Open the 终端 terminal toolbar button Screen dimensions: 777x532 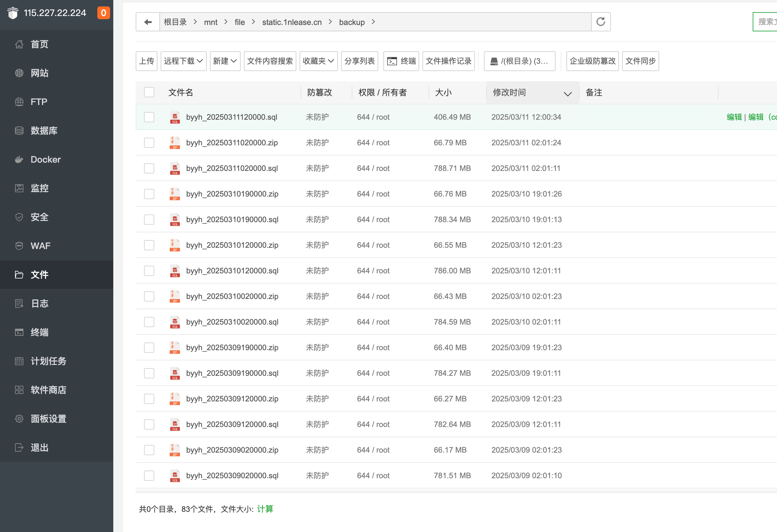click(x=401, y=61)
